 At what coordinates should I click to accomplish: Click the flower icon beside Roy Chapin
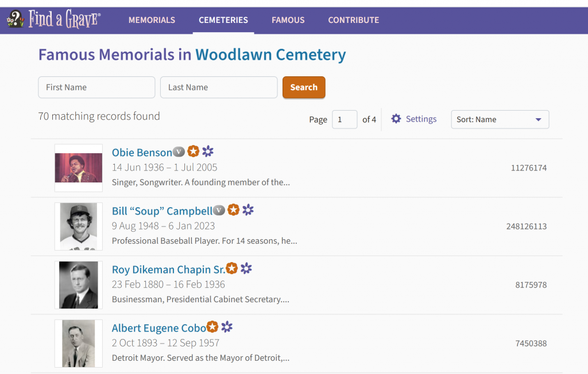(x=246, y=268)
